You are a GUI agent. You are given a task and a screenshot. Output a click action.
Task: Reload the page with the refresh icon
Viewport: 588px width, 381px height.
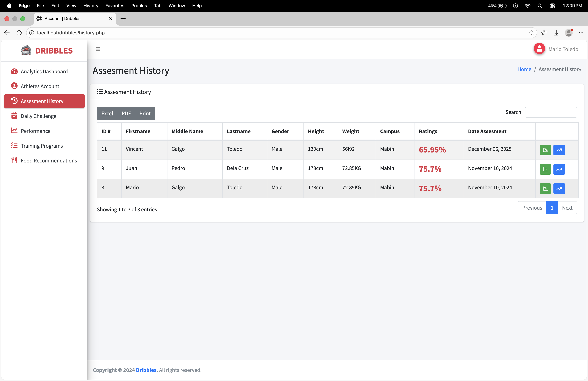click(x=19, y=33)
